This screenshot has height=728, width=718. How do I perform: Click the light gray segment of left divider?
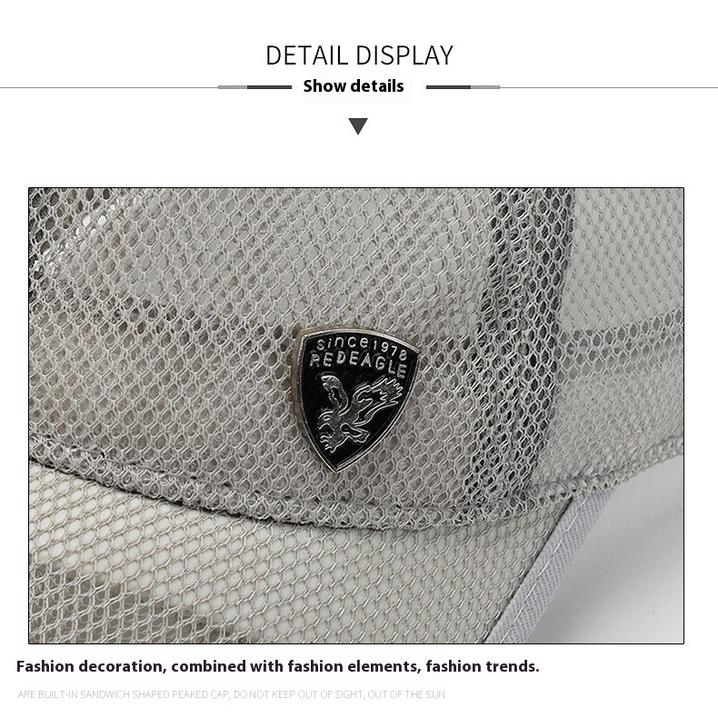pyautogui.click(x=233, y=87)
